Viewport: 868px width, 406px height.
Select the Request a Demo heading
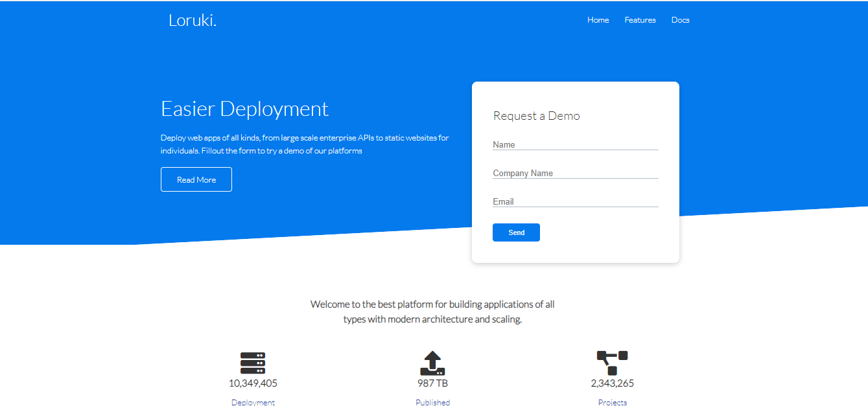tap(537, 115)
